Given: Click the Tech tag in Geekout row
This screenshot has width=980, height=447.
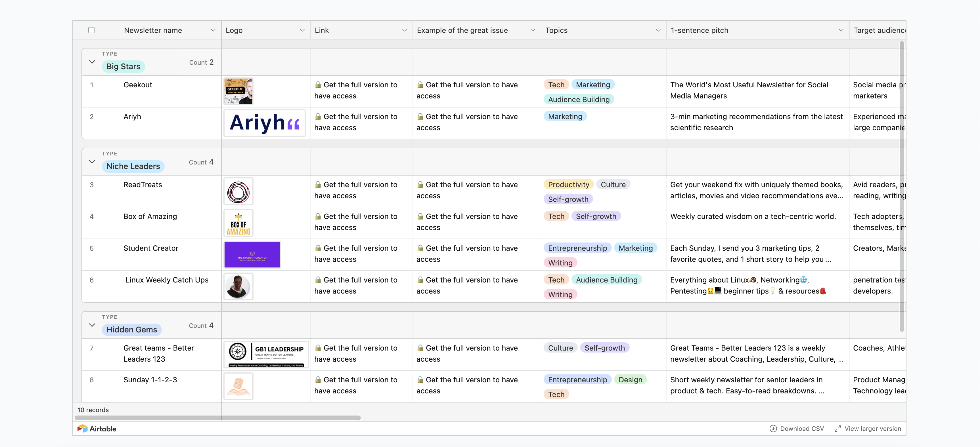Looking at the screenshot, I should pos(556,85).
